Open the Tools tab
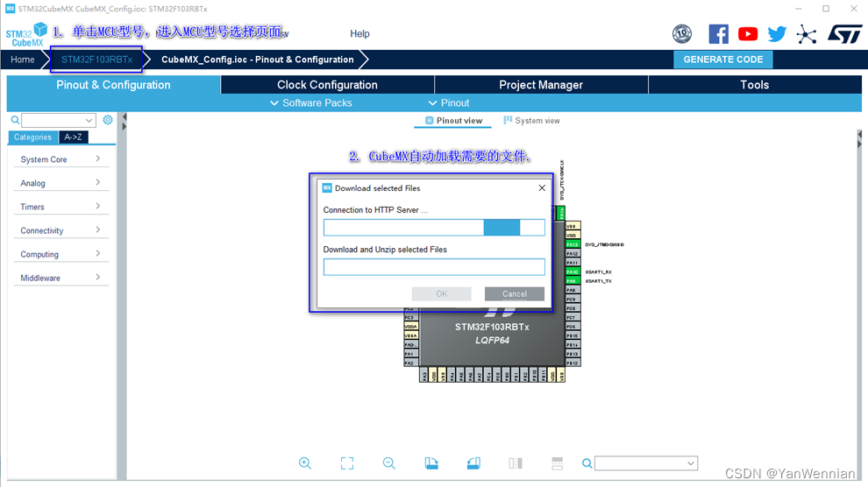This screenshot has width=868, height=487. (755, 85)
